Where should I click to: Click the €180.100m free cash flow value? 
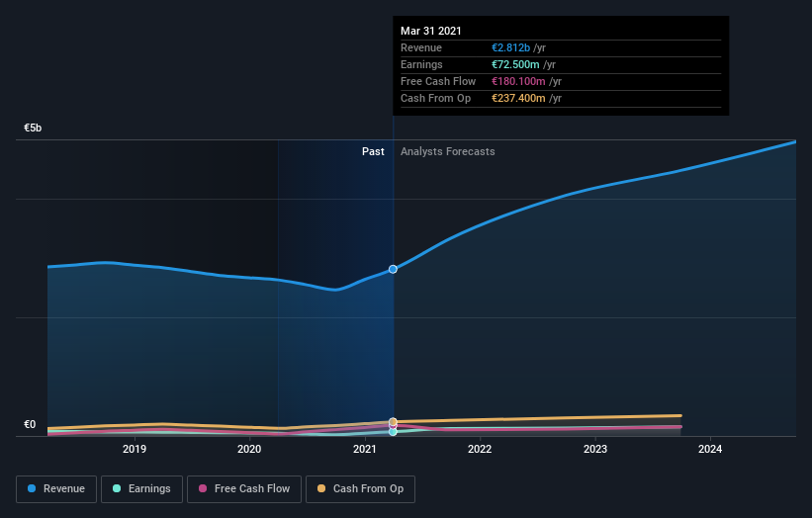point(518,81)
